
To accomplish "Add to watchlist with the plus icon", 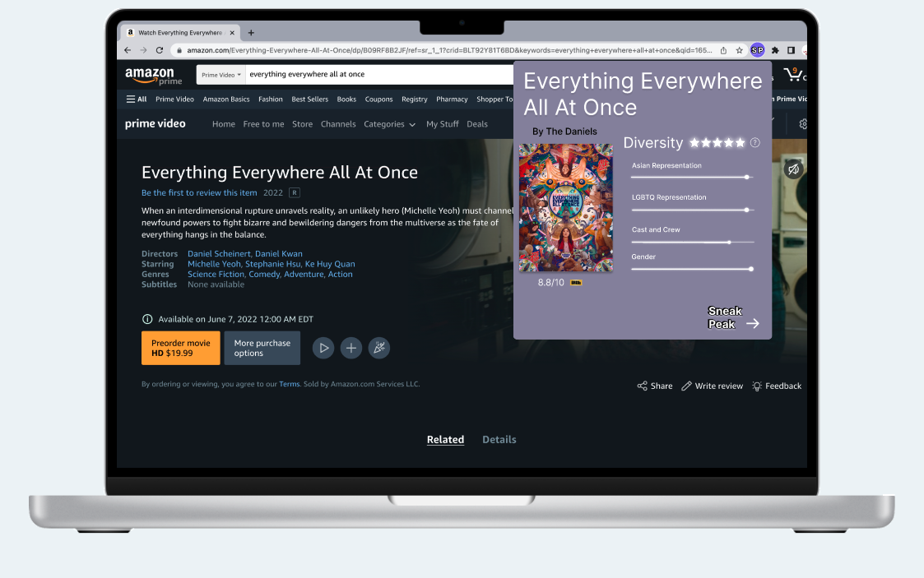I will tap(351, 348).
